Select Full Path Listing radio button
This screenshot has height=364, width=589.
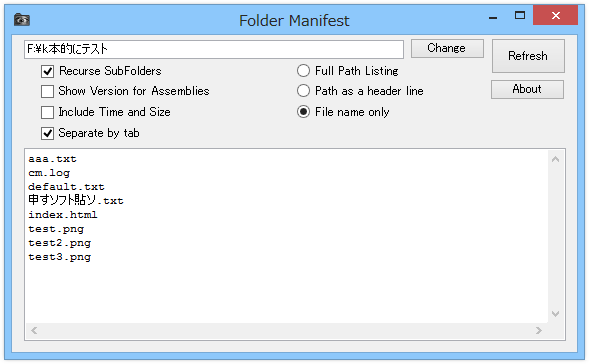tap(303, 71)
